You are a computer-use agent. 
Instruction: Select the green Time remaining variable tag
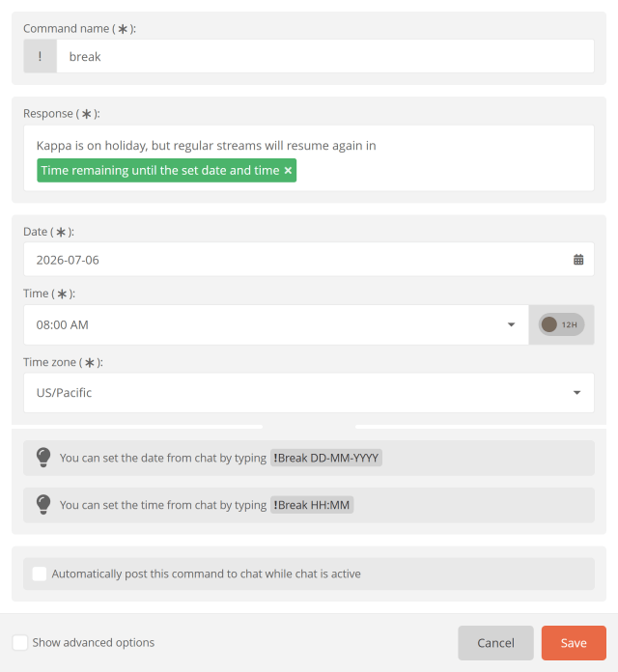(166, 171)
